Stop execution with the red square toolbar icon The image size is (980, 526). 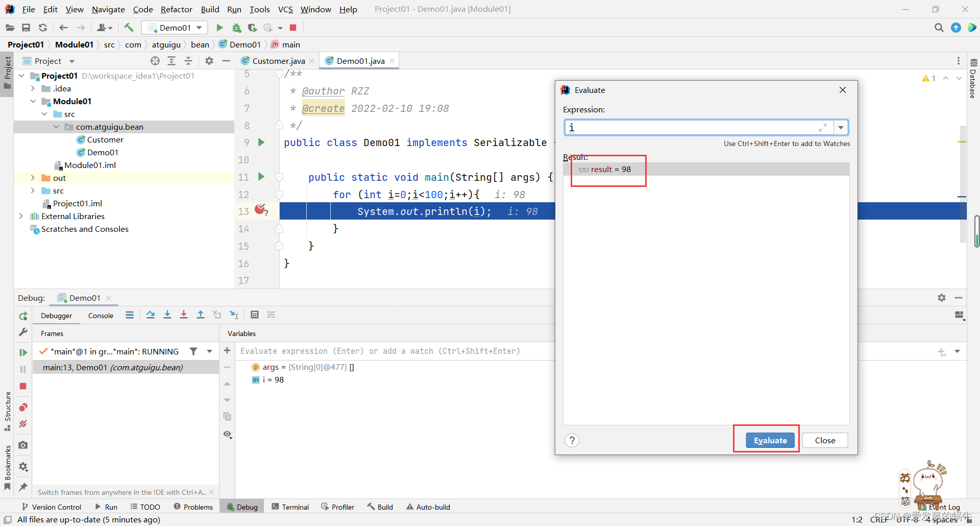point(293,28)
